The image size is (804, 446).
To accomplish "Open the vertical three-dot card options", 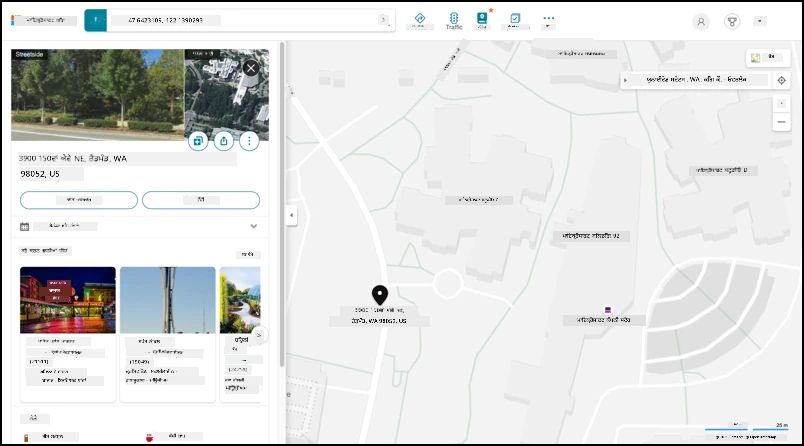I will tap(249, 141).
